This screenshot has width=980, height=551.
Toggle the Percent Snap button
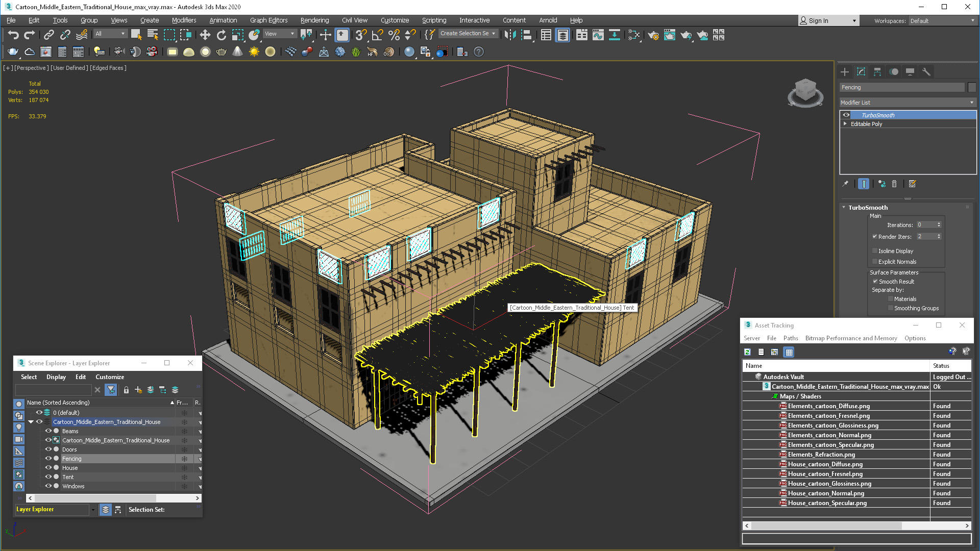(x=394, y=35)
